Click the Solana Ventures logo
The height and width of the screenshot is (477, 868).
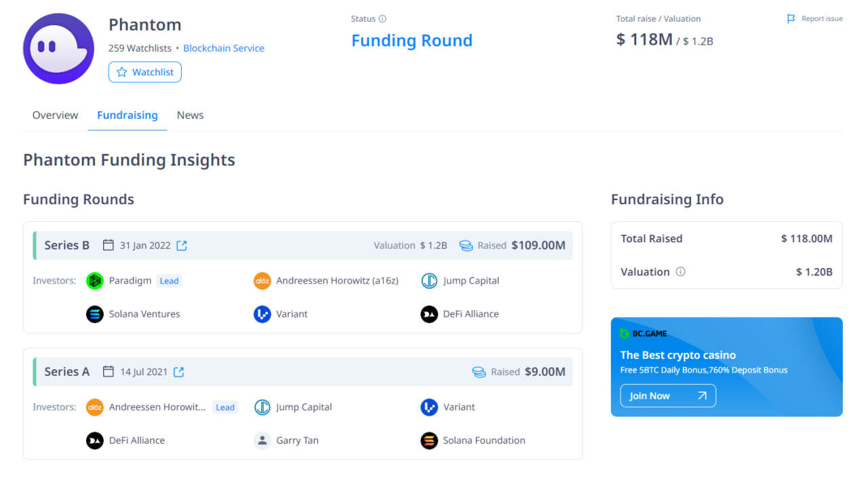coord(95,314)
